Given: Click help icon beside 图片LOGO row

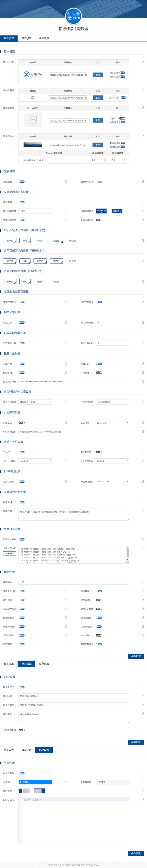Looking at the screenshot, I should point(143,62).
